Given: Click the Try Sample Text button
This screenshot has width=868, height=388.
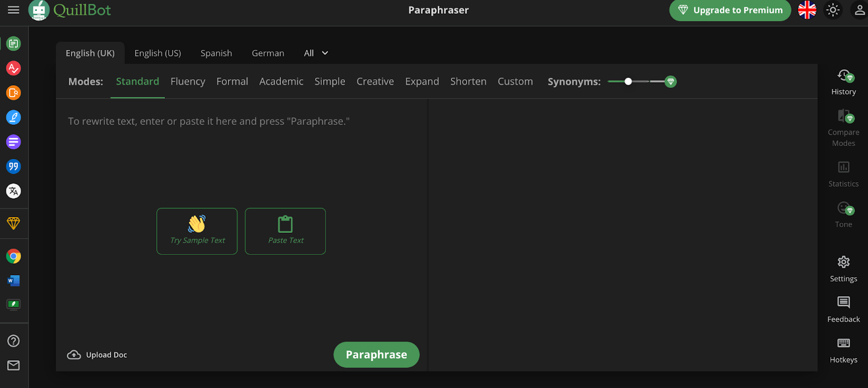Looking at the screenshot, I should [x=197, y=231].
